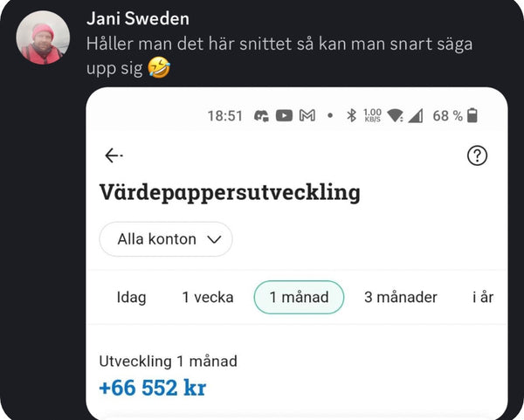Select the i år period tab
The height and width of the screenshot is (420, 524).
(483, 297)
